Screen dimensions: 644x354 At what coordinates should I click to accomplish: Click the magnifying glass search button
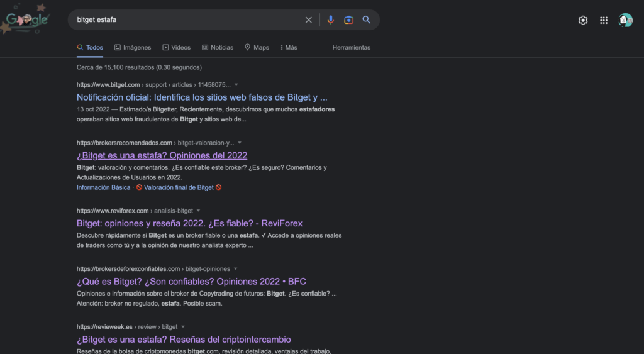367,19
